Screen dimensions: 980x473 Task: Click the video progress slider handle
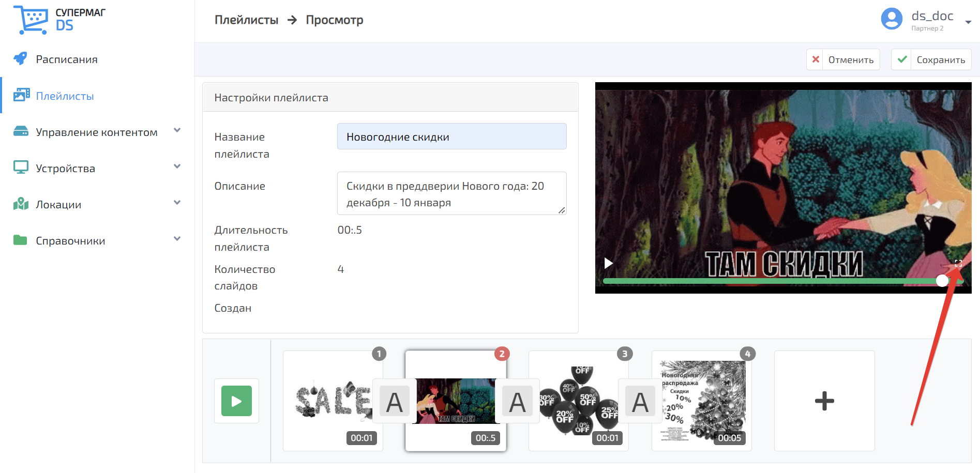pyautogui.click(x=942, y=281)
